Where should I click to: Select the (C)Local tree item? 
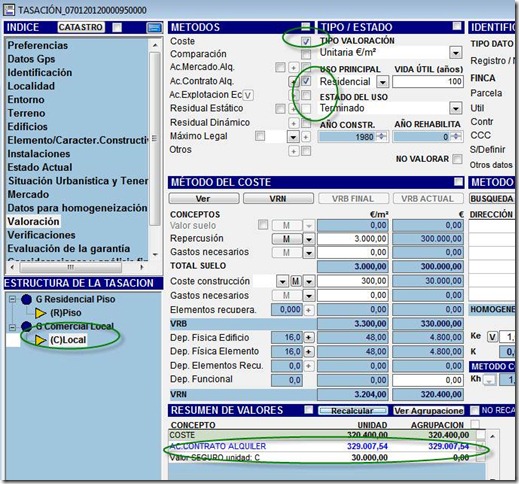[x=68, y=340]
